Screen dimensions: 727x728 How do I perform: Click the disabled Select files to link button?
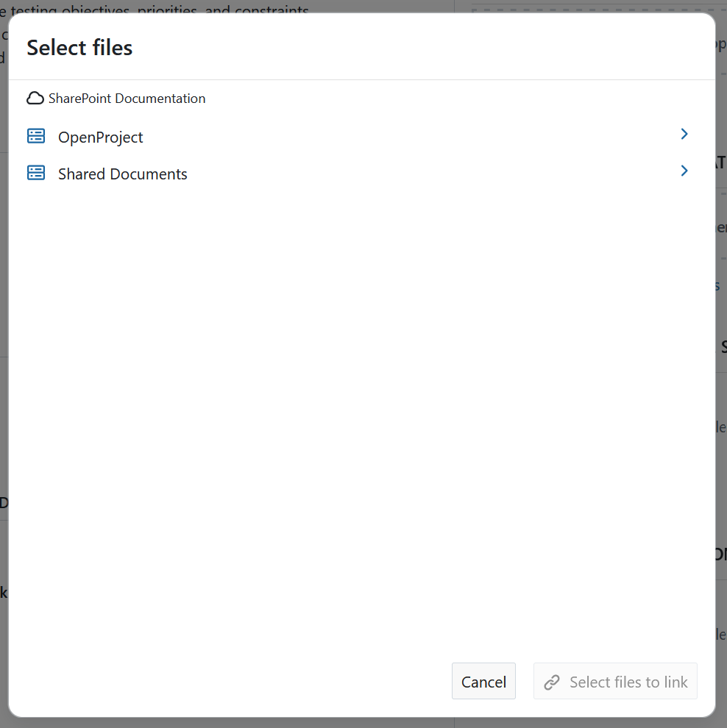click(615, 681)
